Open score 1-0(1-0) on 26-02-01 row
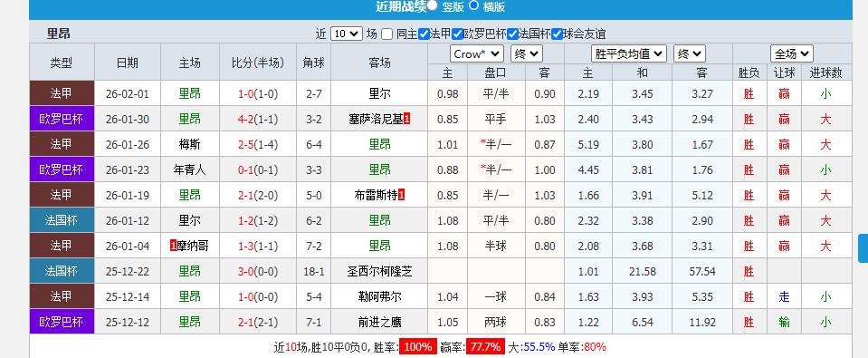This screenshot has height=358, width=868. tap(257, 93)
